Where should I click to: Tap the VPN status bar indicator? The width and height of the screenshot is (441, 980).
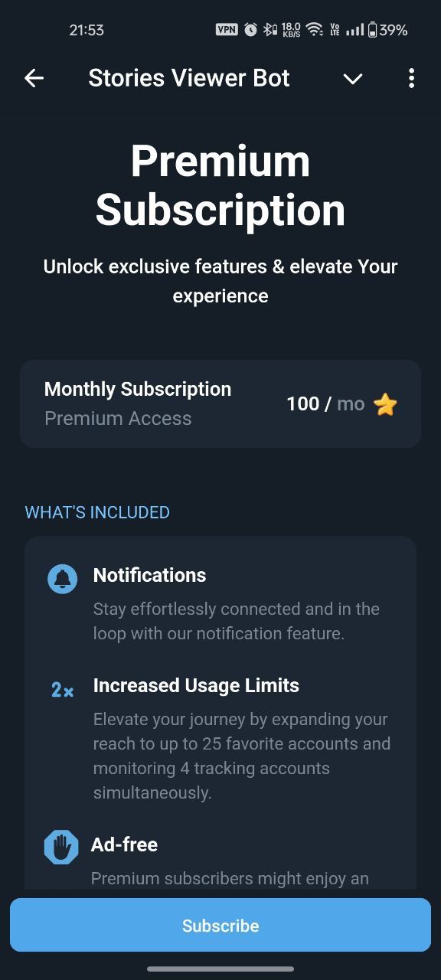[227, 30]
